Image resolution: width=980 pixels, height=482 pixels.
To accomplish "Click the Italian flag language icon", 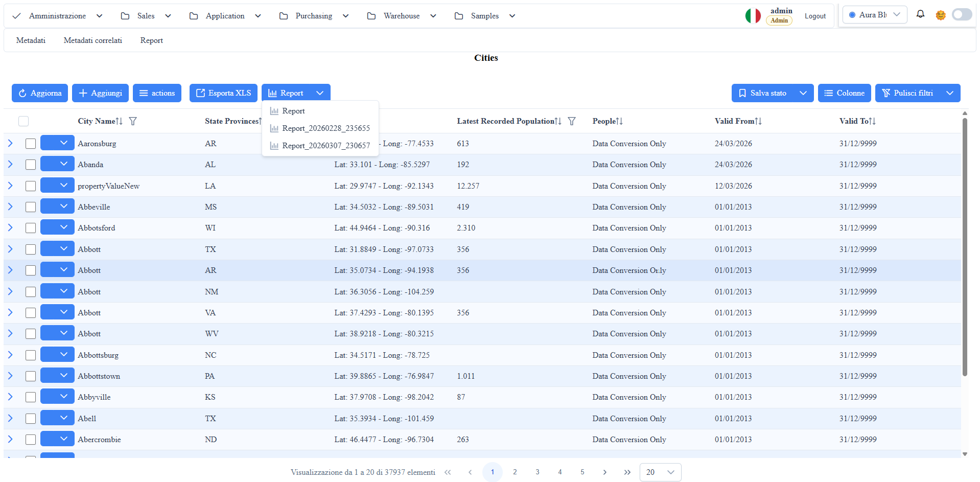I will 753,16.
